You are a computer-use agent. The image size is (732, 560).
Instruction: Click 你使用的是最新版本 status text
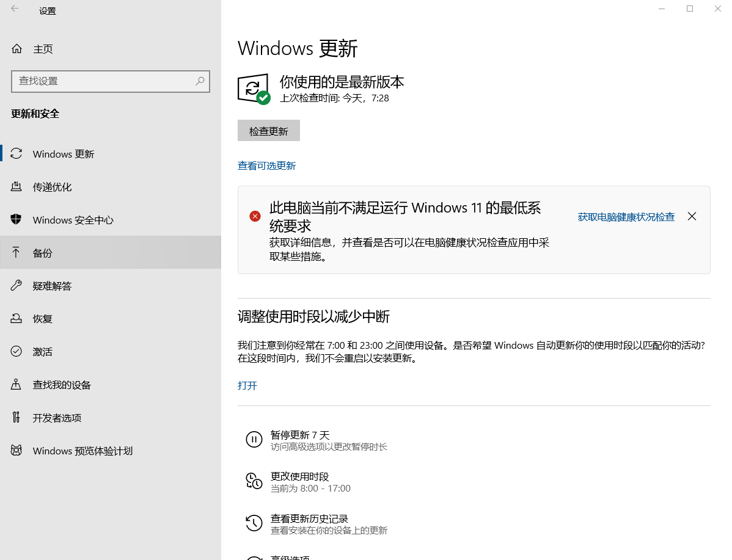pos(342,82)
